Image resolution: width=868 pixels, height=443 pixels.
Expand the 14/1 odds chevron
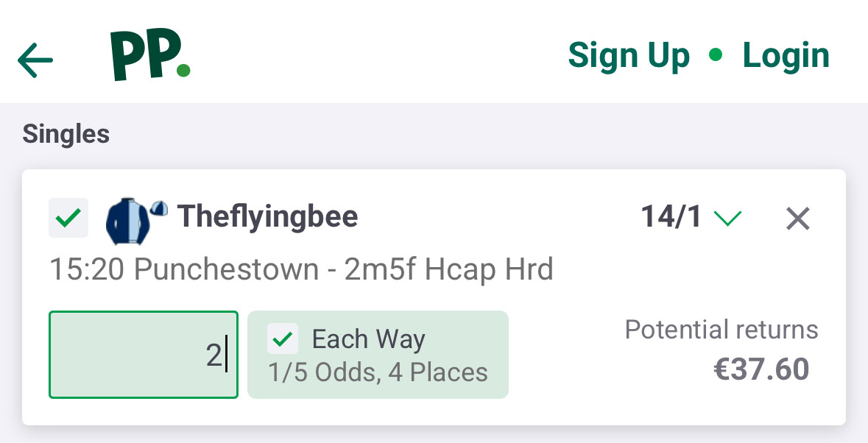click(727, 219)
